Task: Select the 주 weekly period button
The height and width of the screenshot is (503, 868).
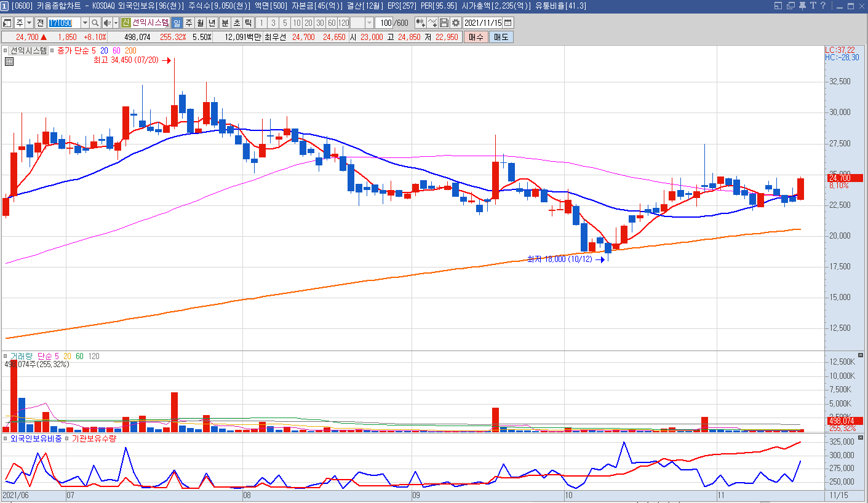Action: point(189,23)
